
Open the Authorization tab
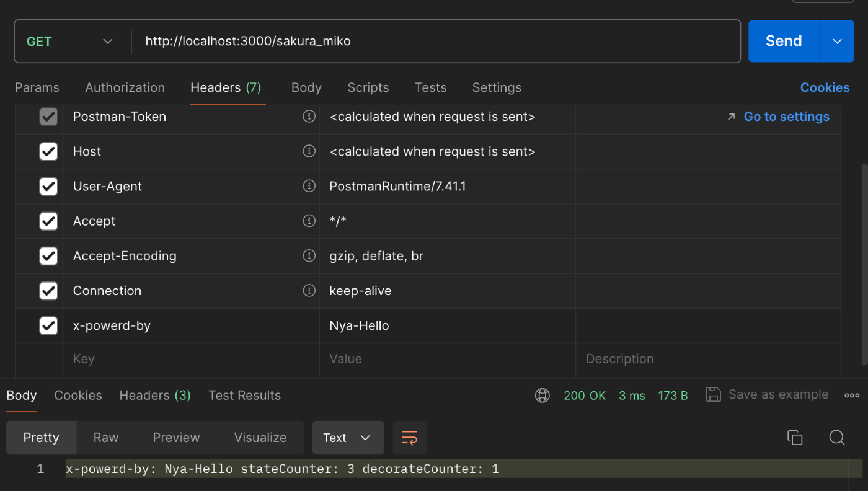125,87
